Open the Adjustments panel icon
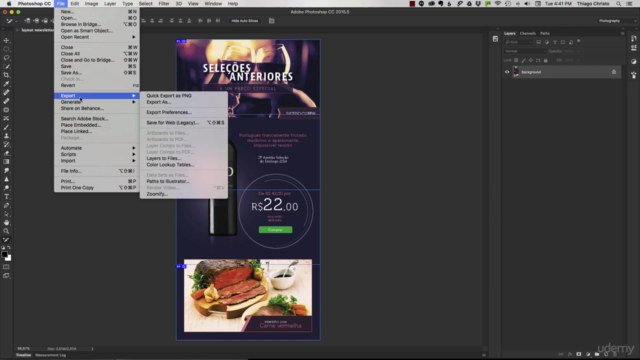 coord(633,62)
